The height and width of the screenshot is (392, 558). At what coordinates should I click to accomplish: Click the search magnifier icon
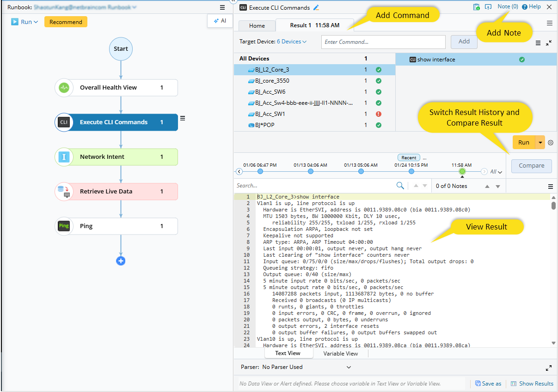400,186
